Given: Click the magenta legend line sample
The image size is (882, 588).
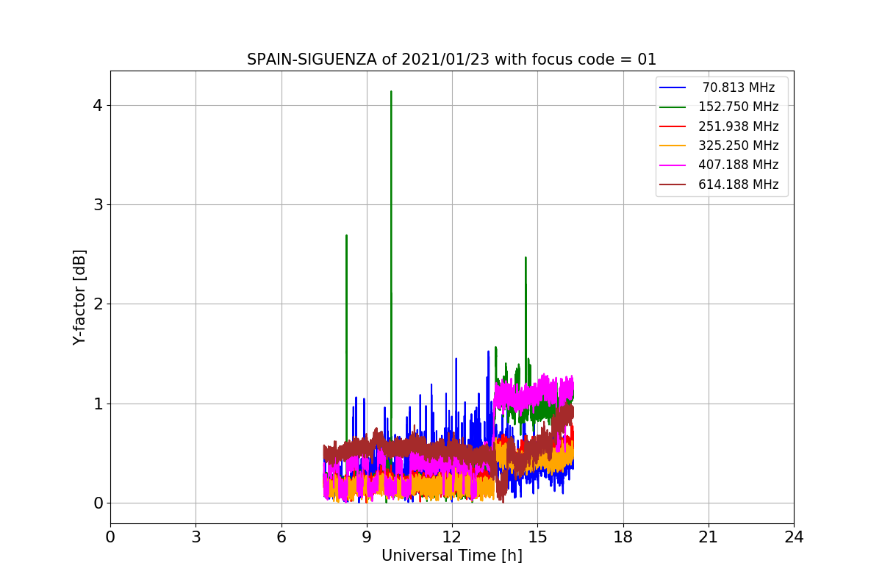Looking at the screenshot, I should pos(673,165).
